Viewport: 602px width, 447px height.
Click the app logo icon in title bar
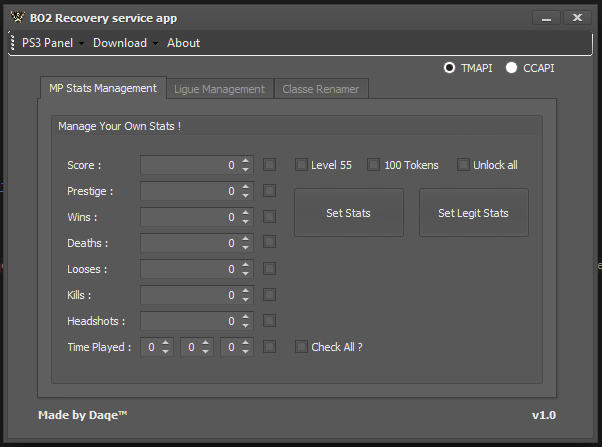(x=17, y=17)
